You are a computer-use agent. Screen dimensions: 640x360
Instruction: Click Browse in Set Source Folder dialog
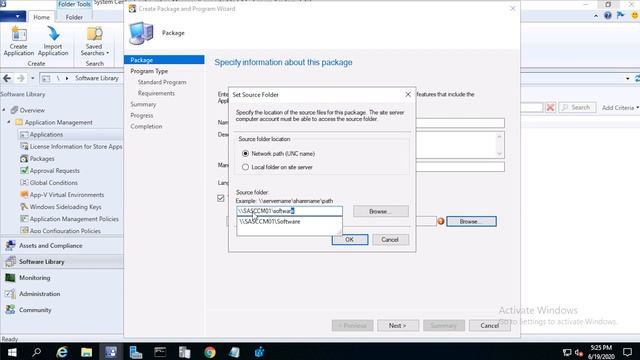click(x=380, y=211)
